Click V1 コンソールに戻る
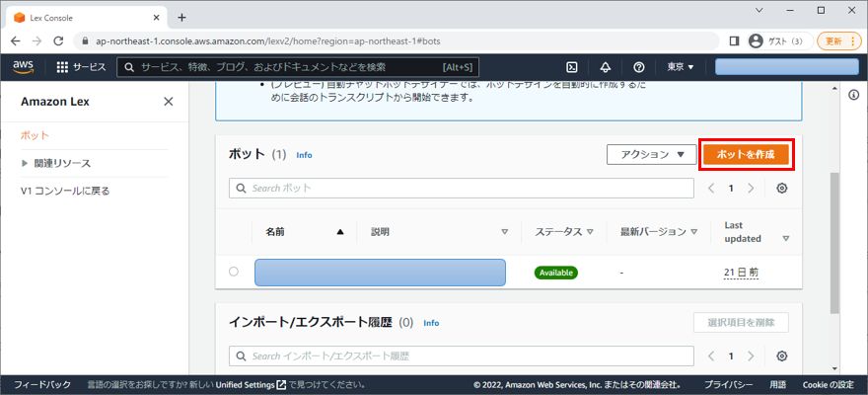The image size is (868, 395). click(x=65, y=192)
